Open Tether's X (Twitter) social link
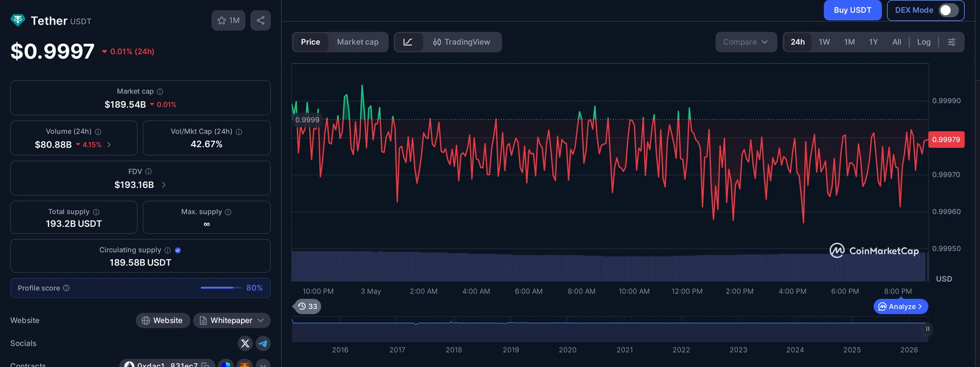 point(245,344)
